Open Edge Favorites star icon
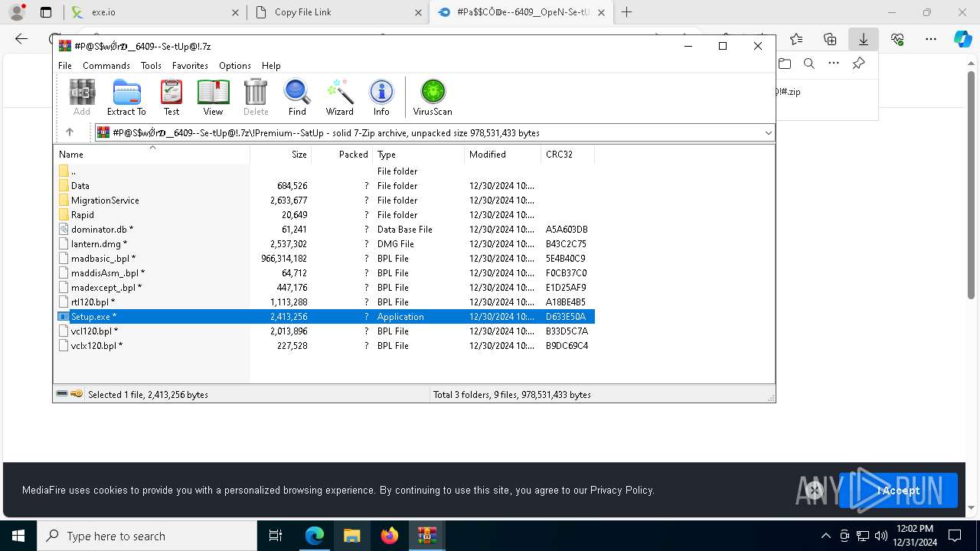 tap(796, 39)
